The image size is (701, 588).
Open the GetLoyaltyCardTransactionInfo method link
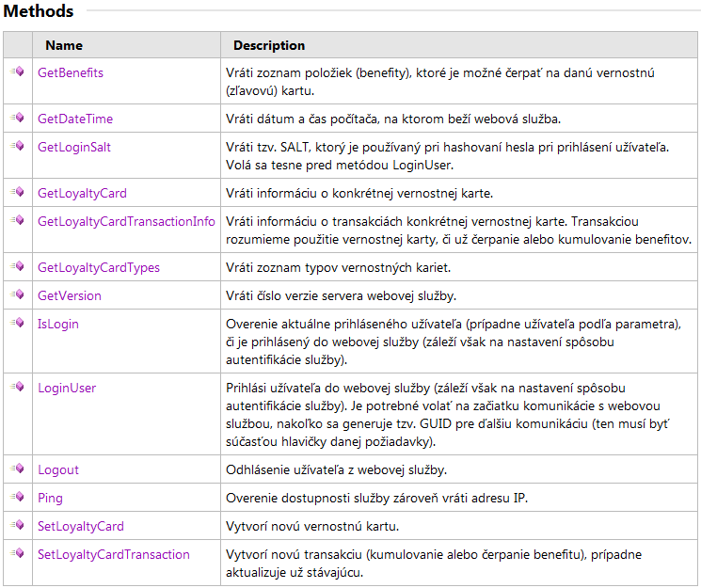point(126,221)
